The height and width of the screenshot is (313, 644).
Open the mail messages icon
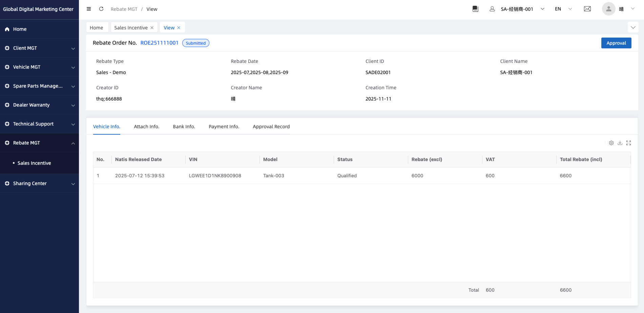pyautogui.click(x=587, y=9)
